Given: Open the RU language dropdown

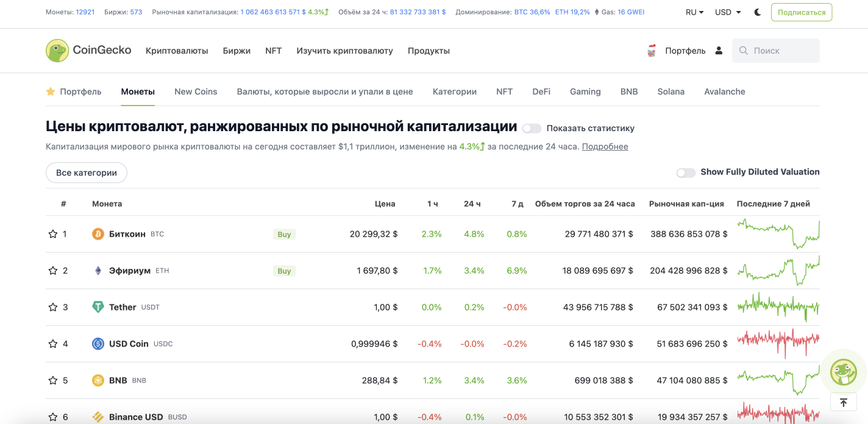Looking at the screenshot, I should pos(694,12).
